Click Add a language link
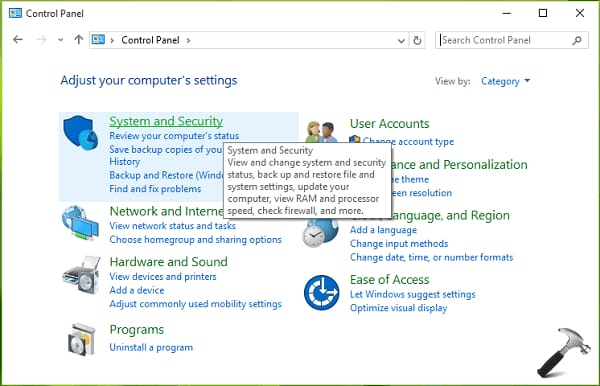The width and height of the screenshot is (600, 386). pyautogui.click(x=383, y=230)
